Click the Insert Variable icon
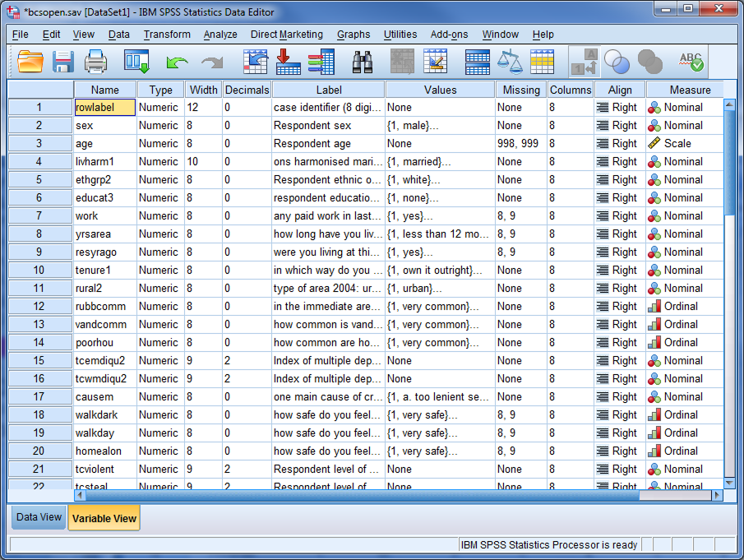 click(435, 62)
